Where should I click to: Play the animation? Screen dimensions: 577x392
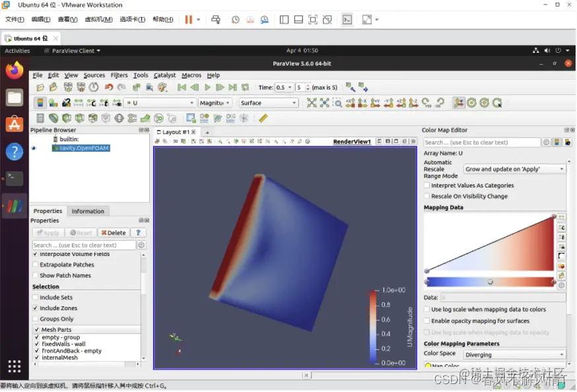pos(207,88)
